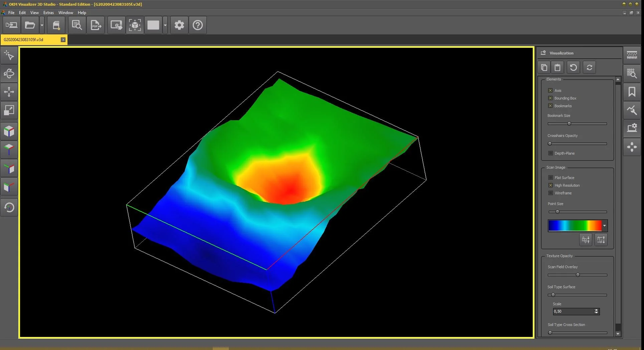Click the Export to PDF icon
Screen dimensions: 644x350
[x=96, y=25]
